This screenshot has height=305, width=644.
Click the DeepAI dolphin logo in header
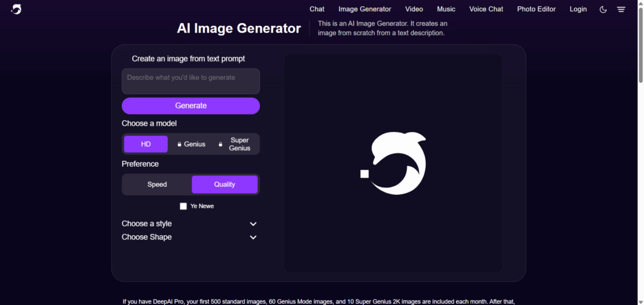click(16, 9)
